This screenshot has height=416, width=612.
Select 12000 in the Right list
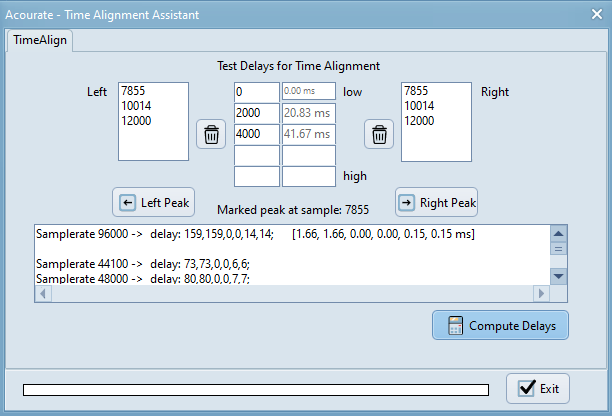pyautogui.click(x=420, y=120)
